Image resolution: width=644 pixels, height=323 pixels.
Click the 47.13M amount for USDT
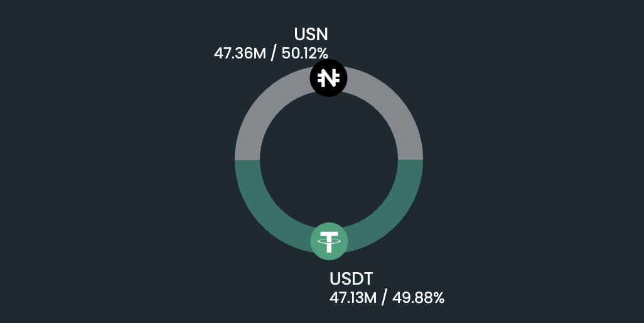click(x=353, y=297)
